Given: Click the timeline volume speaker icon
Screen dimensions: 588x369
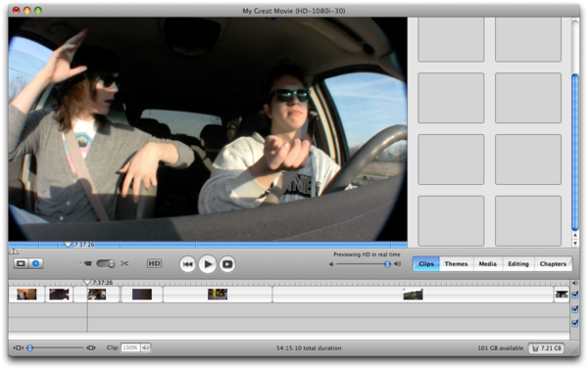Looking at the screenshot, I should point(575,283).
